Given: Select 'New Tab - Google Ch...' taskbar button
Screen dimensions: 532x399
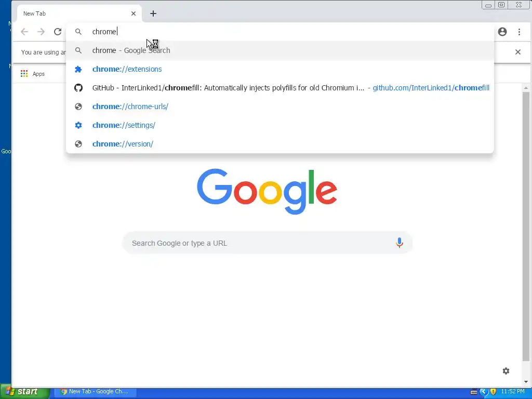Looking at the screenshot, I should coord(96,392).
